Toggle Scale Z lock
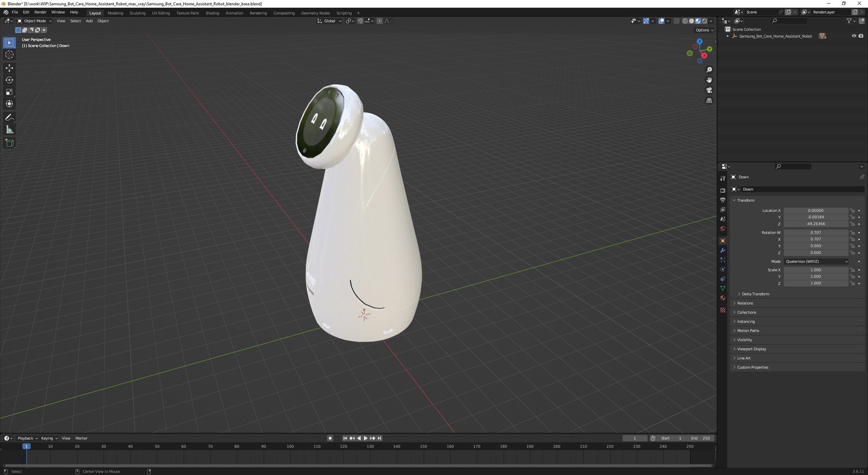The image size is (868, 475). 853,284
